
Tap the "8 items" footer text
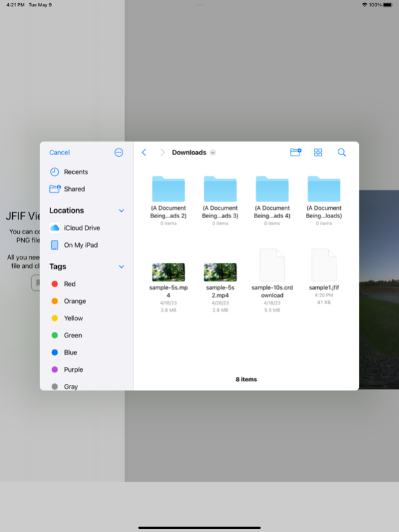[x=246, y=380]
